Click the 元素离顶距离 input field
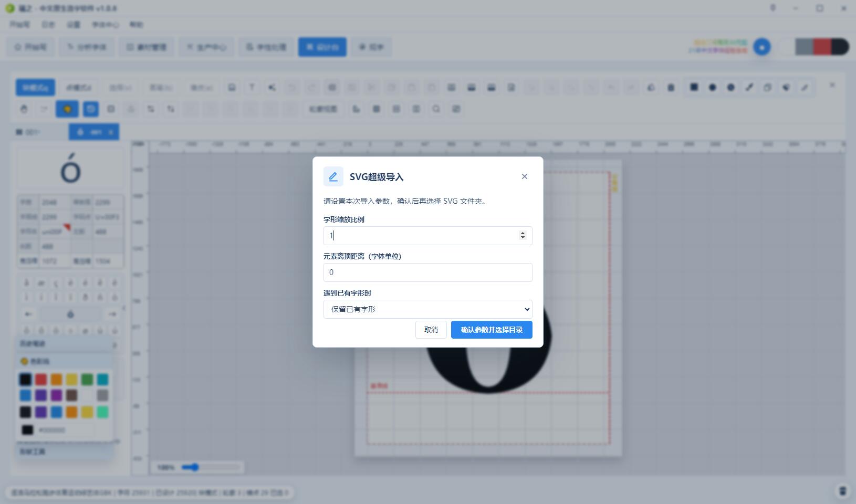856x504 pixels. click(427, 272)
